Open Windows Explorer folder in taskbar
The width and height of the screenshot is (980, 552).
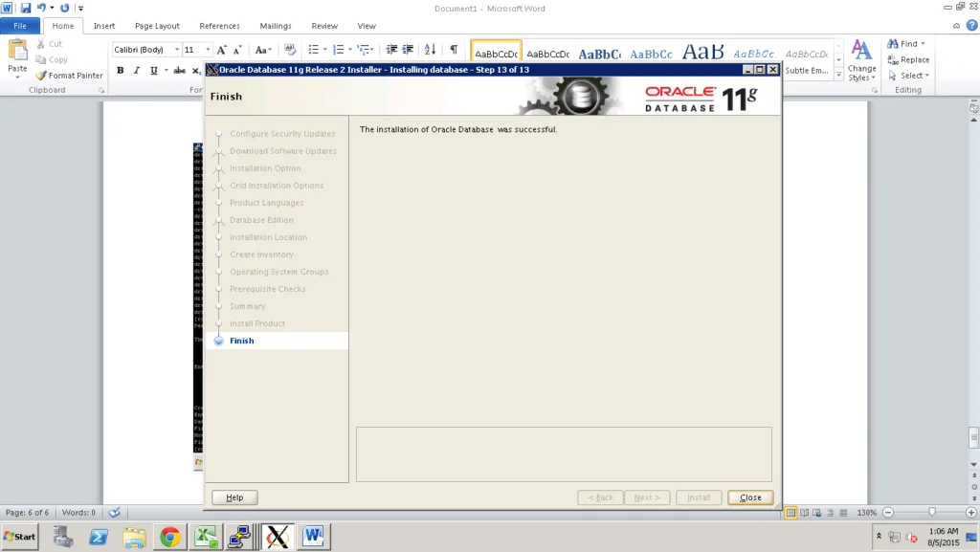point(134,537)
